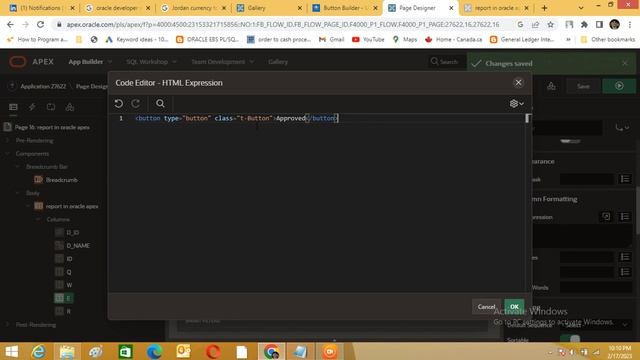
Task: Open the Shared Components tab icon
Action: click(70, 107)
